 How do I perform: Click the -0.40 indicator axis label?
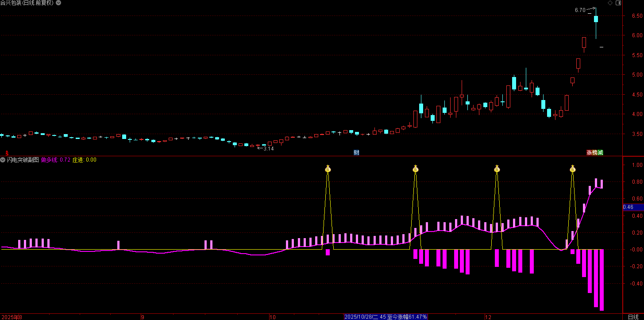click(635, 284)
